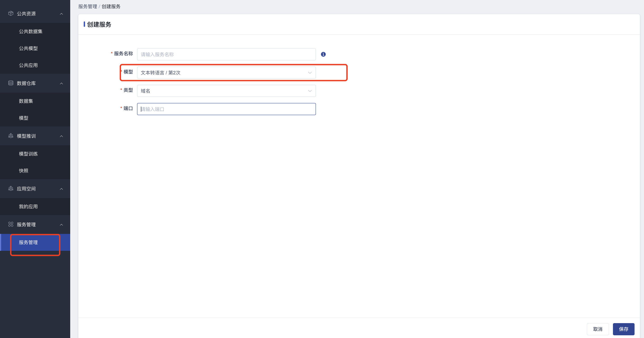Focus the 服务名称 input field
The image size is (644, 338).
tap(226, 54)
